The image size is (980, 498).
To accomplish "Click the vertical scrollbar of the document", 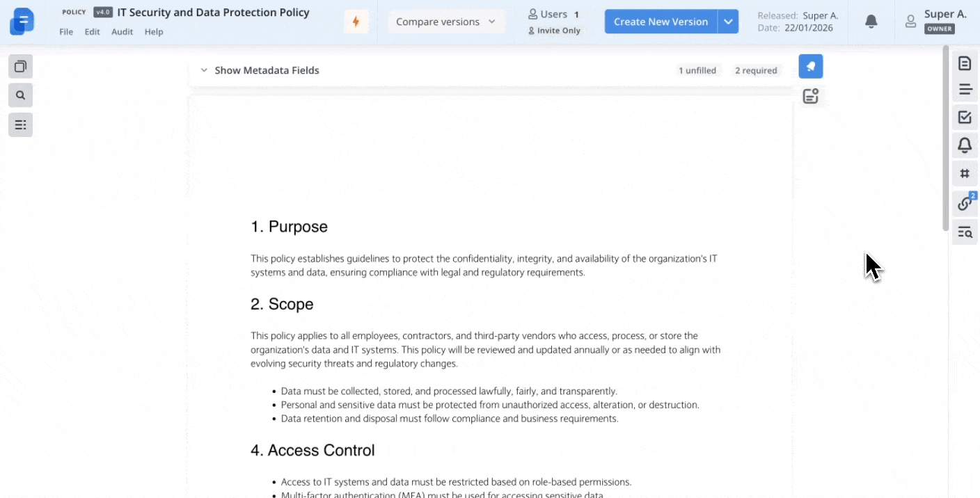I will click(945, 139).
